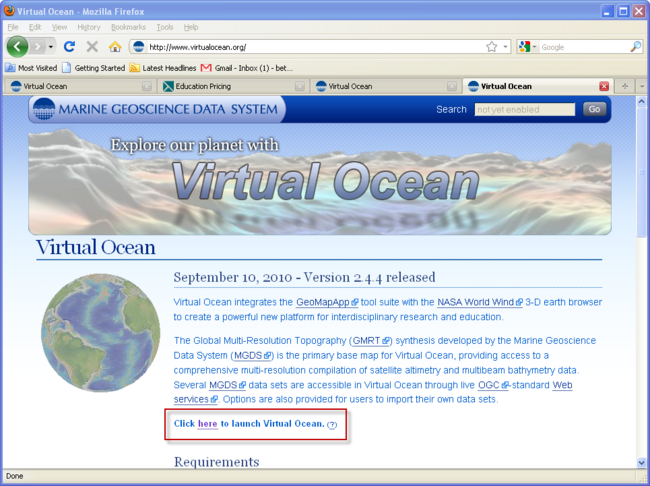The width and height of the screenshot is (650, 486).
Task: Click the site Search input field
Action: pyautogui.click(x=524, y=109)
